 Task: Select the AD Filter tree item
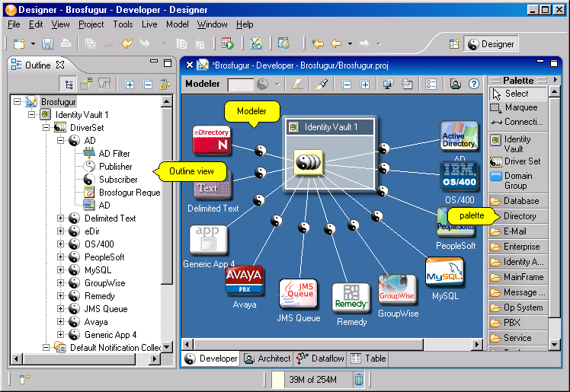point(107,154)
